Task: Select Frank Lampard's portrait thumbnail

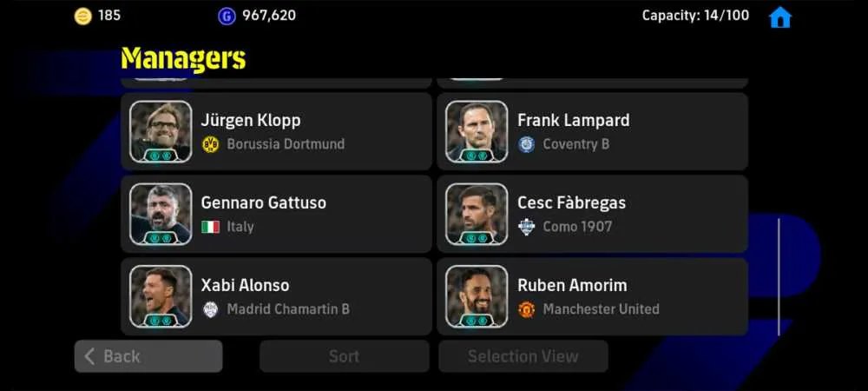Action: [x=477, y=132]
